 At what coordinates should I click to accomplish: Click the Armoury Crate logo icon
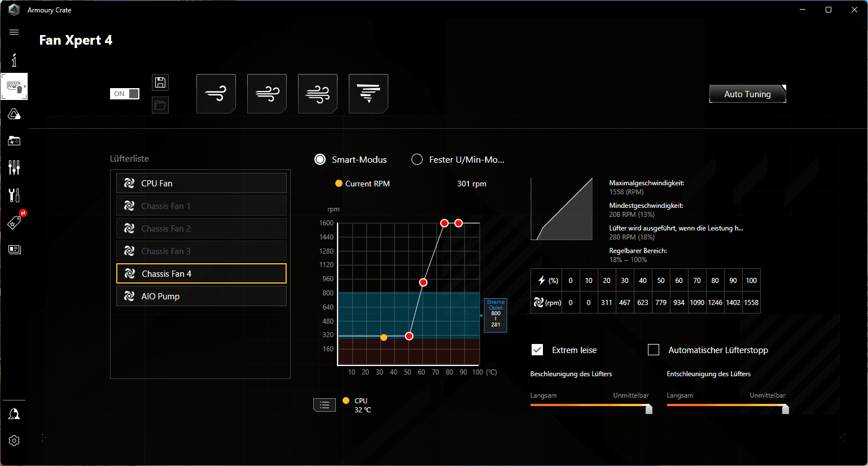14,10
